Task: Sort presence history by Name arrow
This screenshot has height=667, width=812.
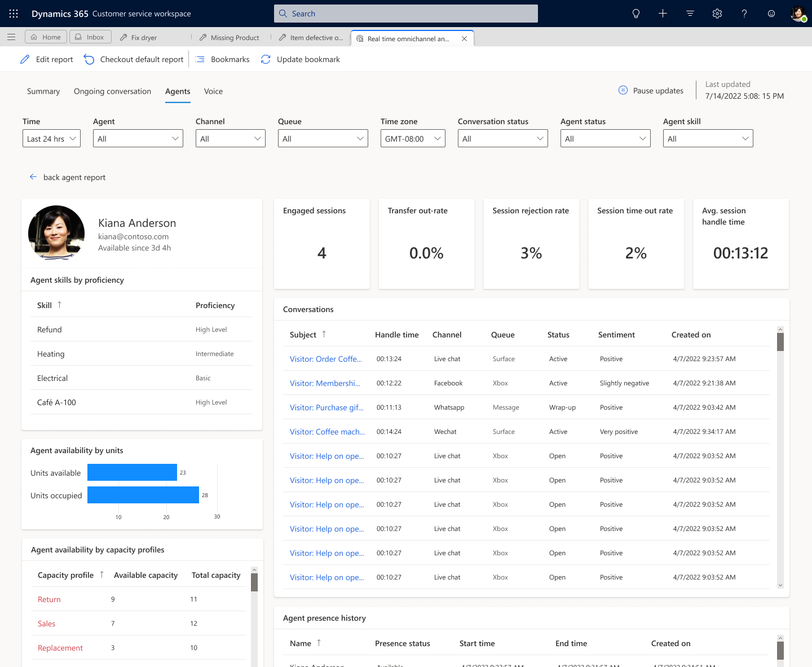Action: 319,643
